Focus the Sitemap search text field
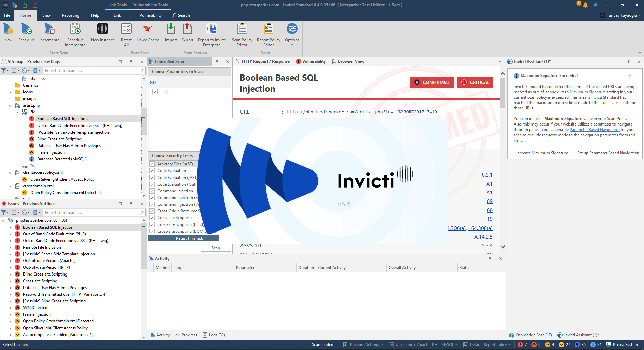Screen dimensions: 644x350 (x=92, y=71)
